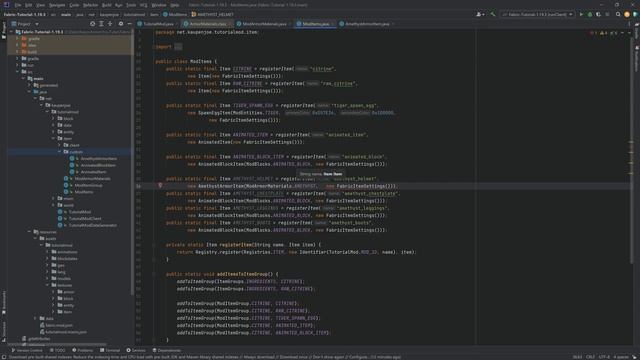Switch to the AmethystArmorItem.java editor tab
The width and height of the screenshot is (640, 360).
(367, 24)
